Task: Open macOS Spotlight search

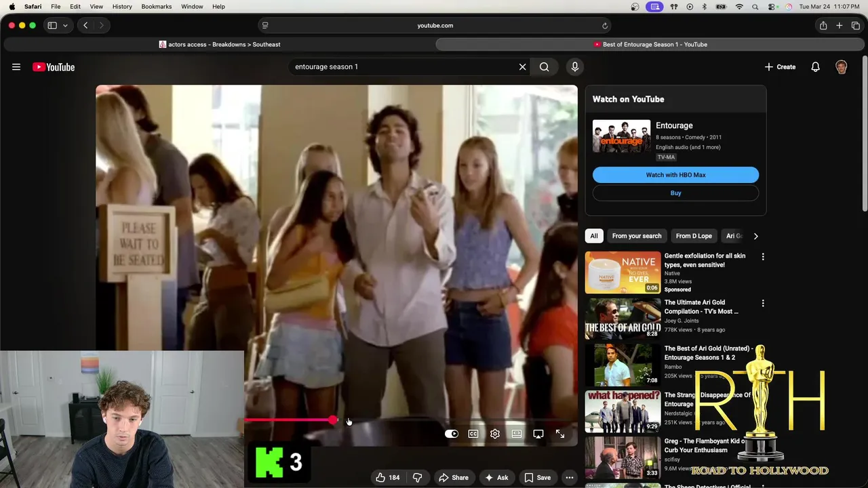Action: pyautogui.click(x=757, y=7)
